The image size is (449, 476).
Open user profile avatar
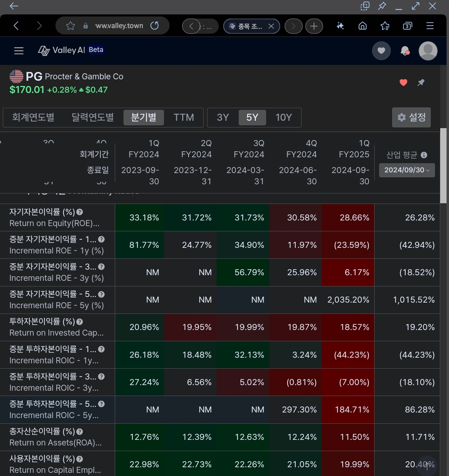coord(428,51)
